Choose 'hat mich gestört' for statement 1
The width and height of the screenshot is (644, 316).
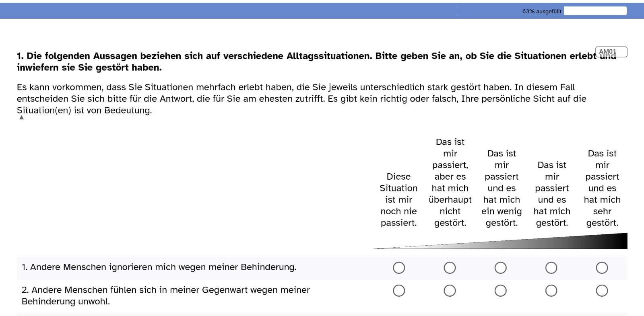click(x=551, y=268)
